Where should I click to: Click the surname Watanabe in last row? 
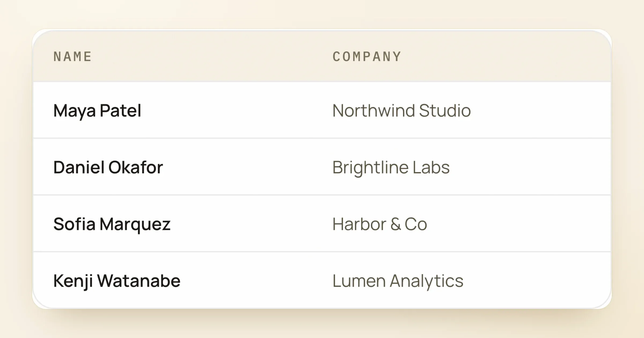pyautogui.click(x=139, y=281)
